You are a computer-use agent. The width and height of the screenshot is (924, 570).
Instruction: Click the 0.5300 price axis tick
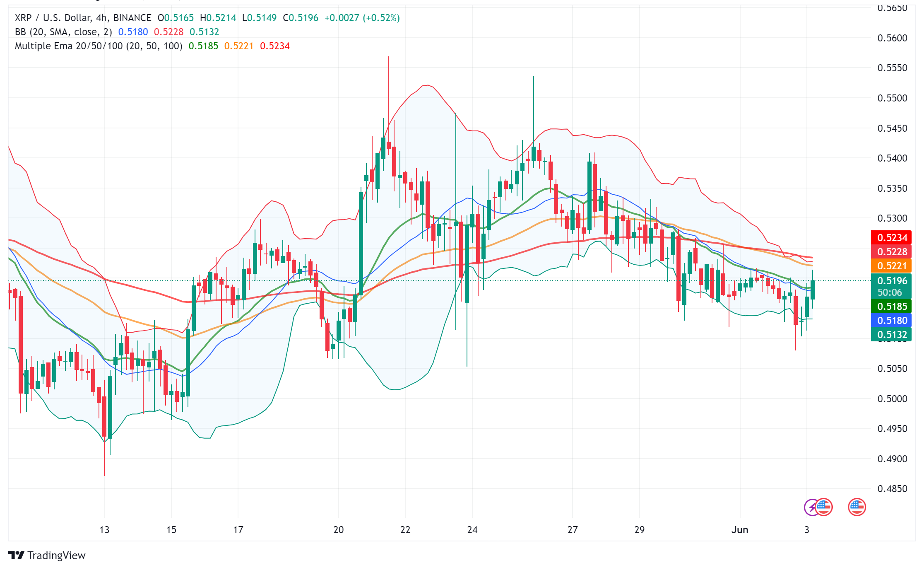893,218
